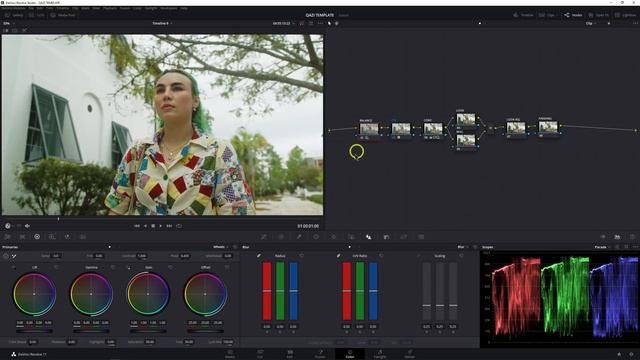Toggle the Nodes panel button

pos(573,15)
